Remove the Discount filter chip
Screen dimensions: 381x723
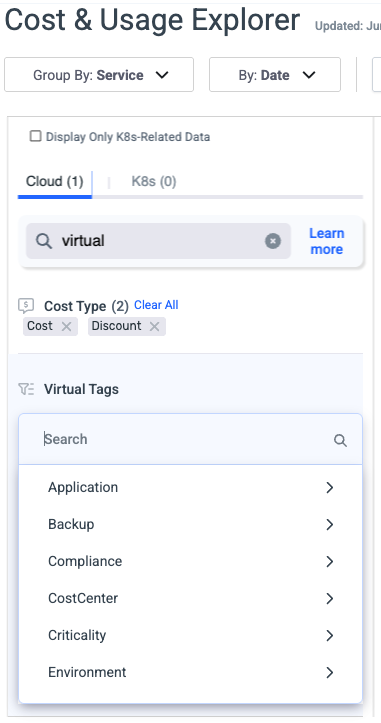(155, 326)
